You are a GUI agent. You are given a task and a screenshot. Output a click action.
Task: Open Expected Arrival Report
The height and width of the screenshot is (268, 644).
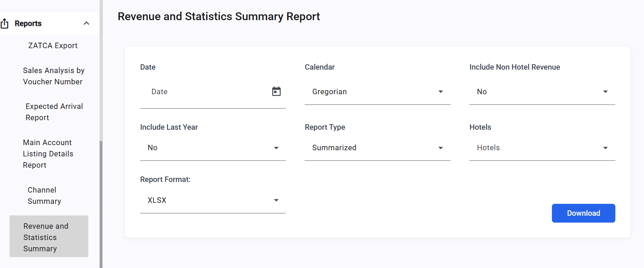(x=54, y=112)
